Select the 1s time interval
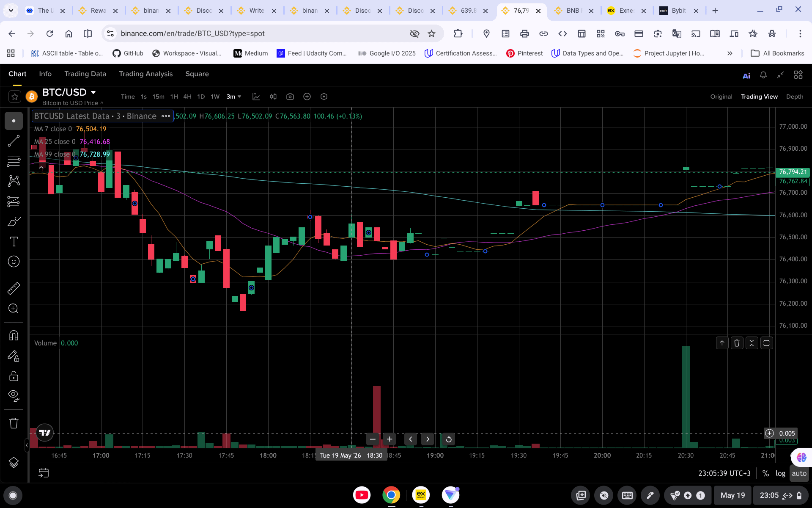The width and height of the screenshot is (812, 508). (143, 97)
